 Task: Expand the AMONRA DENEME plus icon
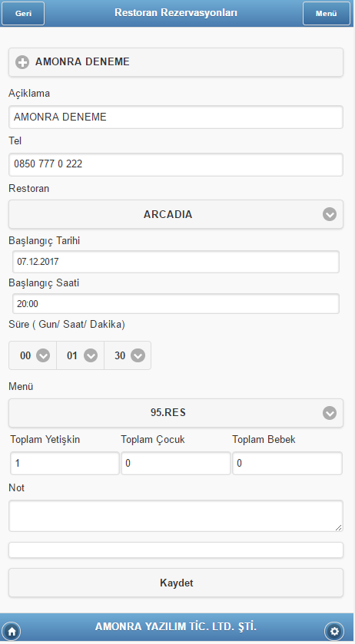pyautogui.click(x=22, y=62)
